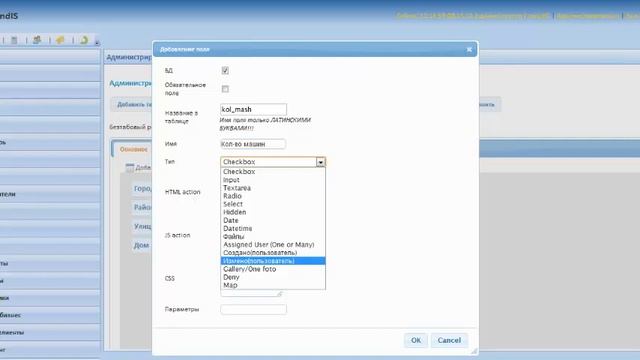640x360 pixels.
Task: Click the green refresh icon in the toolbar
Action: [x=84, y=40]
